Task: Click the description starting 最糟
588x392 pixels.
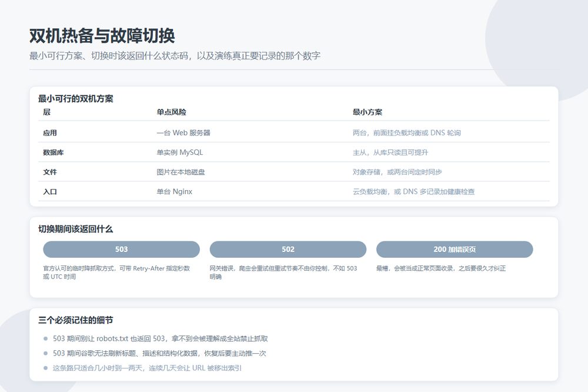Action: 441,268
